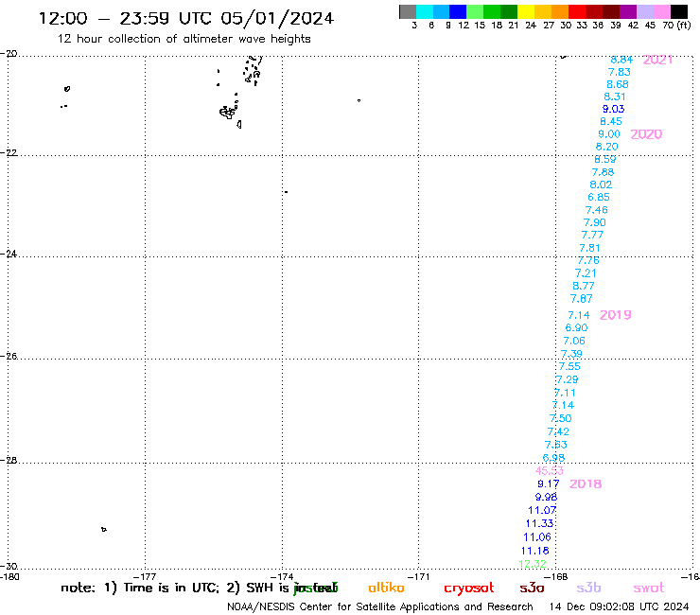
Task: Click the 11.07 wave height reading
Action: [x=542, y=510]
